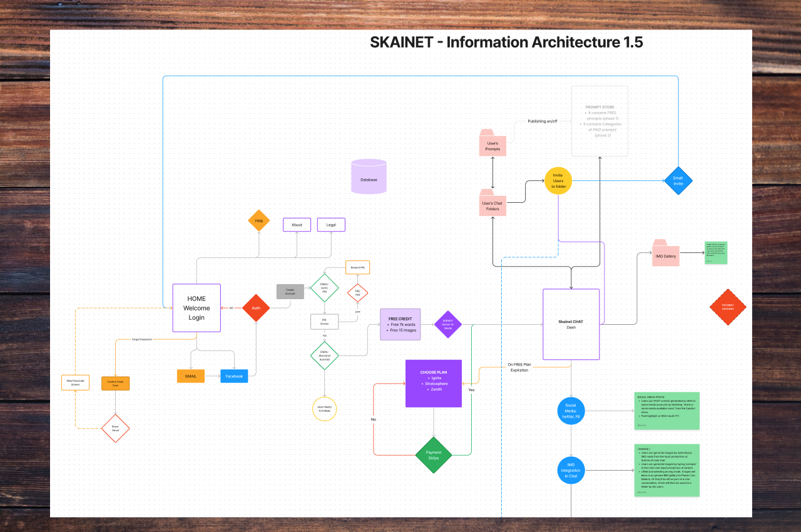The image size is (801, 532).
Task: Click the red Auth diamond node
Action: [255, 308]
